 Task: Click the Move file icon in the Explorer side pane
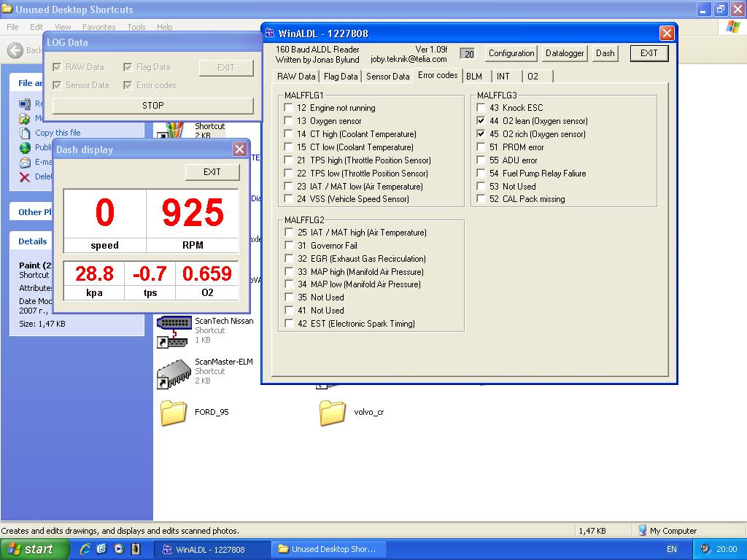point(25,118)
